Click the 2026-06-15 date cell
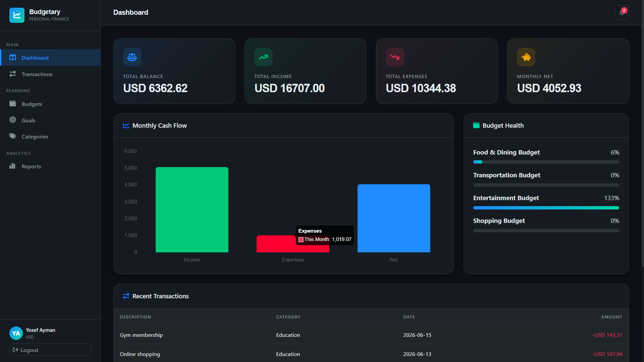Screen dimensions: 644x362 pos(417,335)
